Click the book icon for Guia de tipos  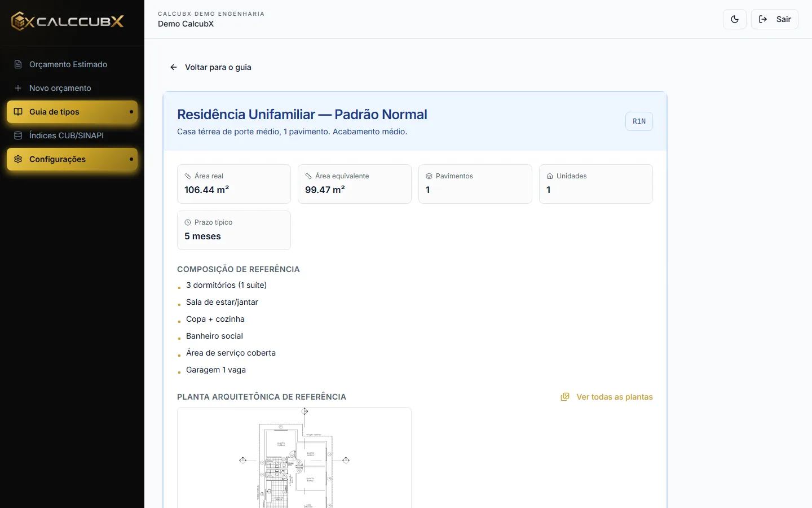pyautogui.click(x=18, y=112)
